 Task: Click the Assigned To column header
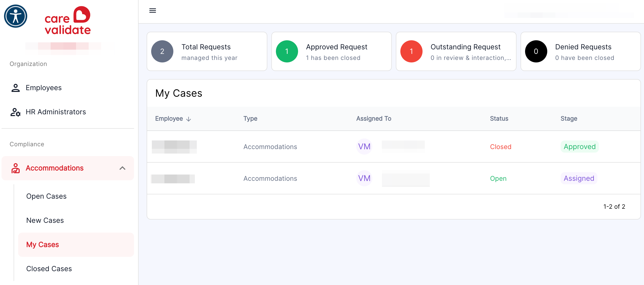(374, 119)
